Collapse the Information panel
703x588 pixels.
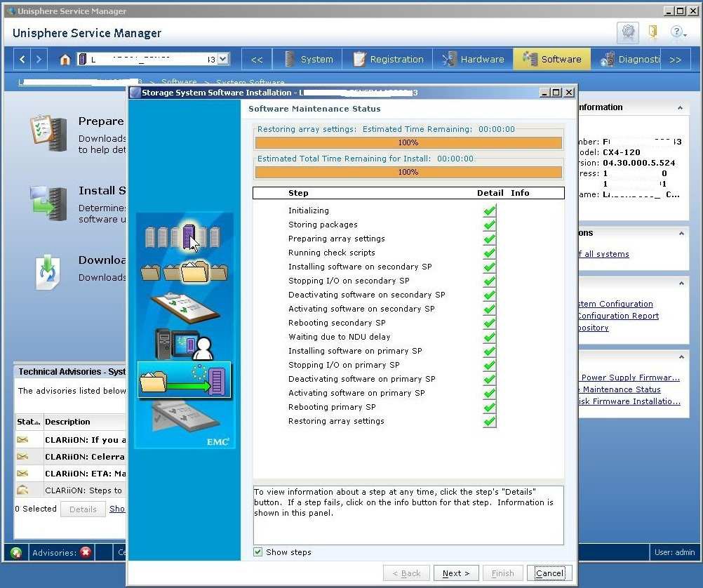click(680, 107)
